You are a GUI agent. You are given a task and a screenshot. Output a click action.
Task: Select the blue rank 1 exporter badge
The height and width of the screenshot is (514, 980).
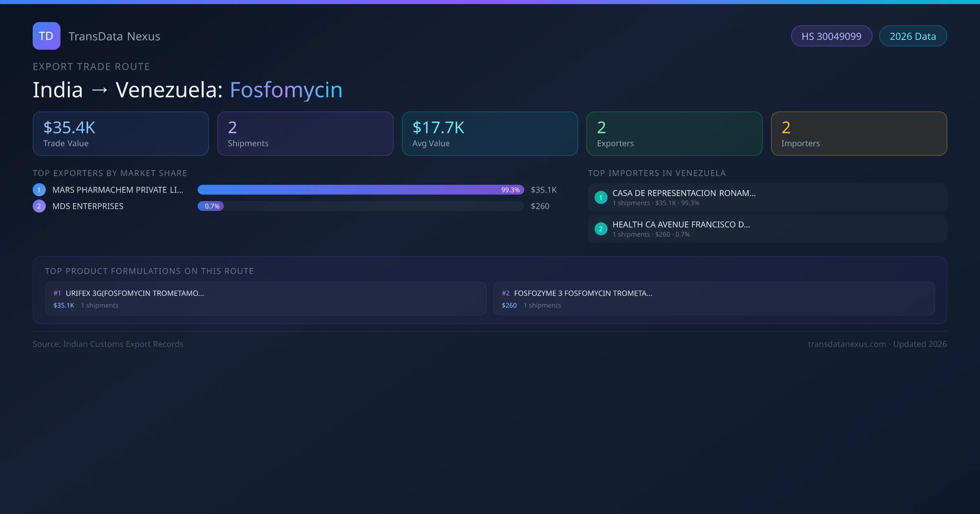tap(39, 190)
